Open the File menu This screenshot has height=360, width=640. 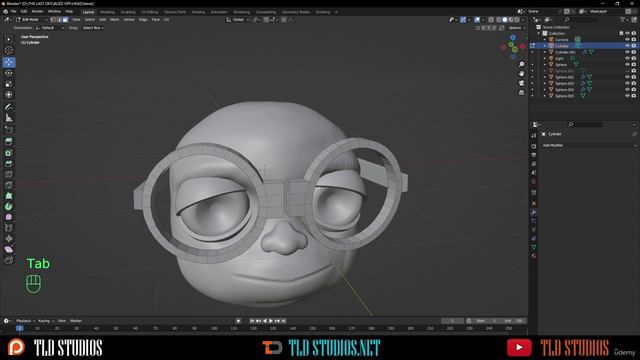(x=13, y=11)
